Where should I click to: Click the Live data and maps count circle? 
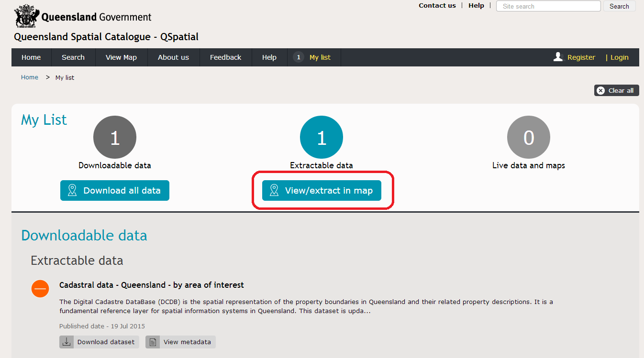(x=529, y=137)
